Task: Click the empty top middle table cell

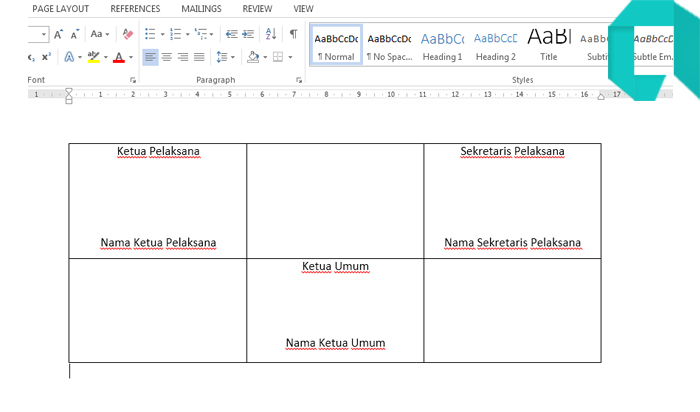Action: [335, 201]
